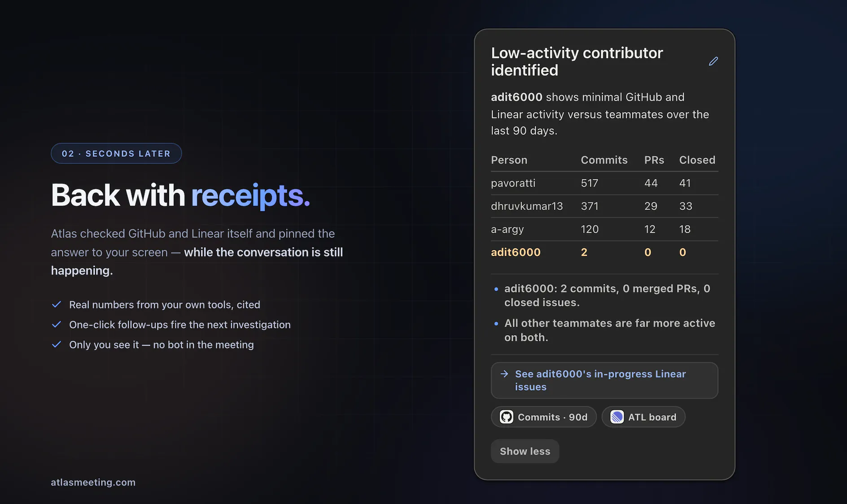
Task: Select the highlighted 'adit6000' table row name
Action: tap(515, 252)
